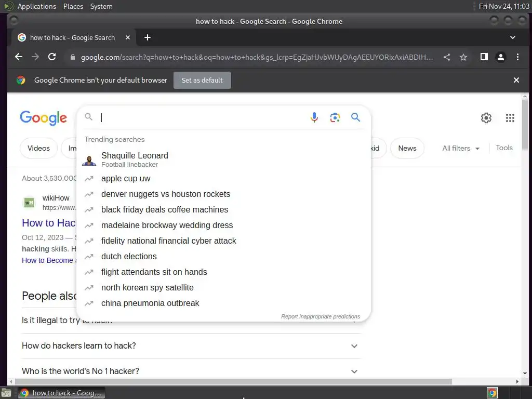Click the Google logo
This screenshot has height=399, width=532.
click(44, 118)
